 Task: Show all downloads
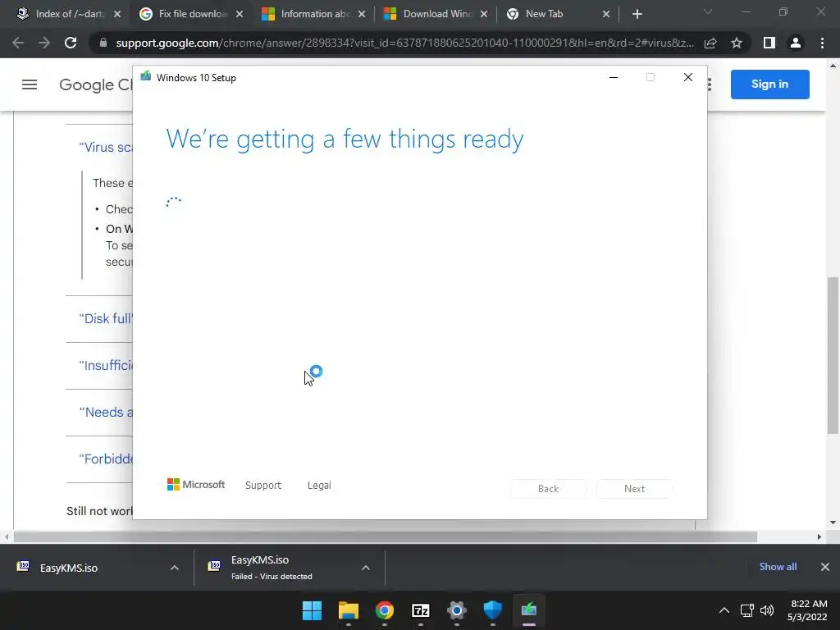[778, 567]
